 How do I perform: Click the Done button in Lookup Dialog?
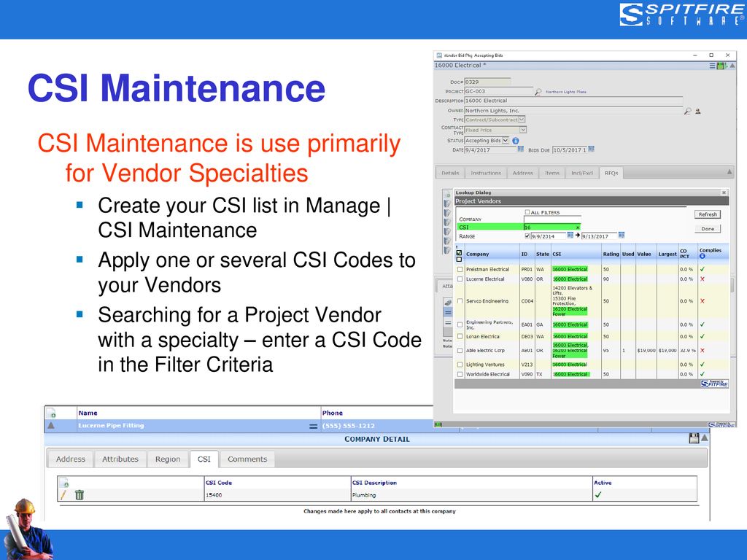tap(708, 229)
